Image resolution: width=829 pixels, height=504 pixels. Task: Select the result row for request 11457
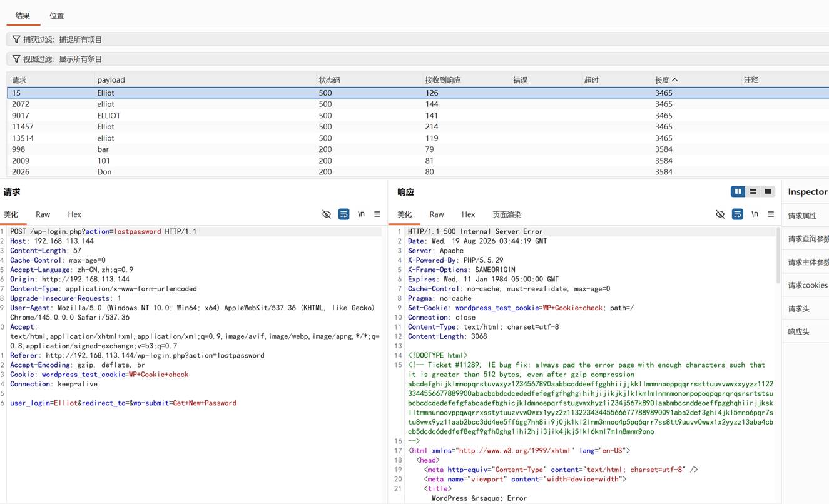click(x=418, y=127)
